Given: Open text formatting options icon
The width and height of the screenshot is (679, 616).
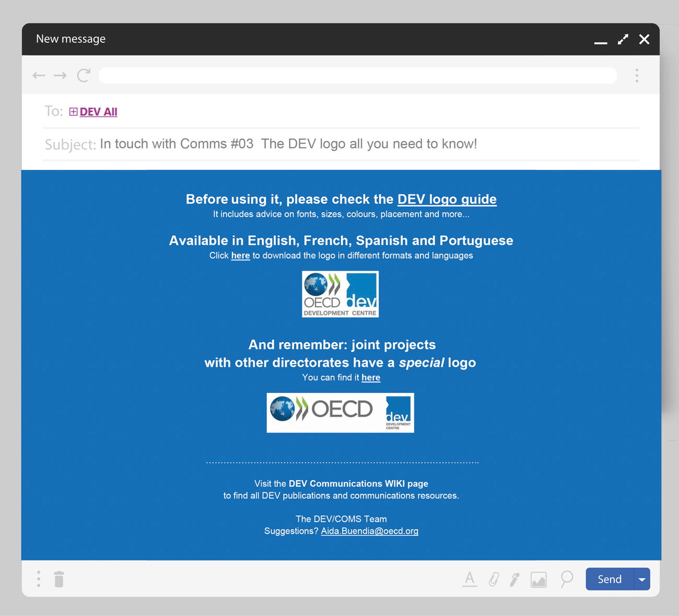Looking at the screenshot, I should 470,579.
